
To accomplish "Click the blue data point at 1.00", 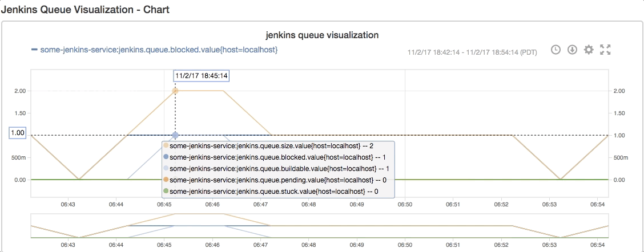I will click(x=175, y=135).
